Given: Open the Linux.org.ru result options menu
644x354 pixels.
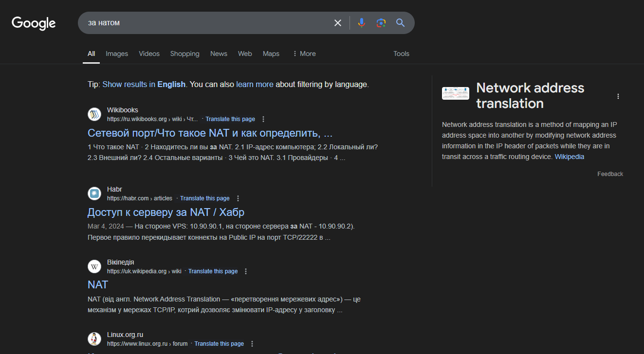Looking at the screenshot, I should pos(252,344).
